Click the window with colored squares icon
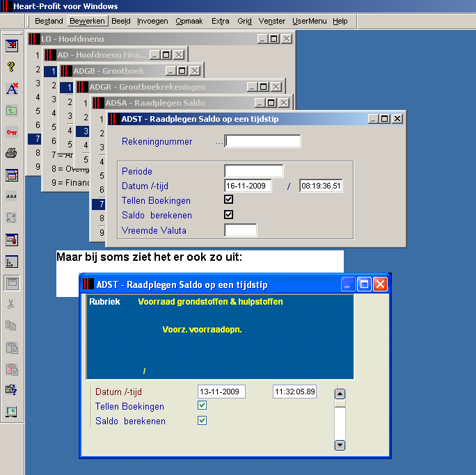This screenshot has width=476, height=475. pyautogui.click(x=12, y=261)
